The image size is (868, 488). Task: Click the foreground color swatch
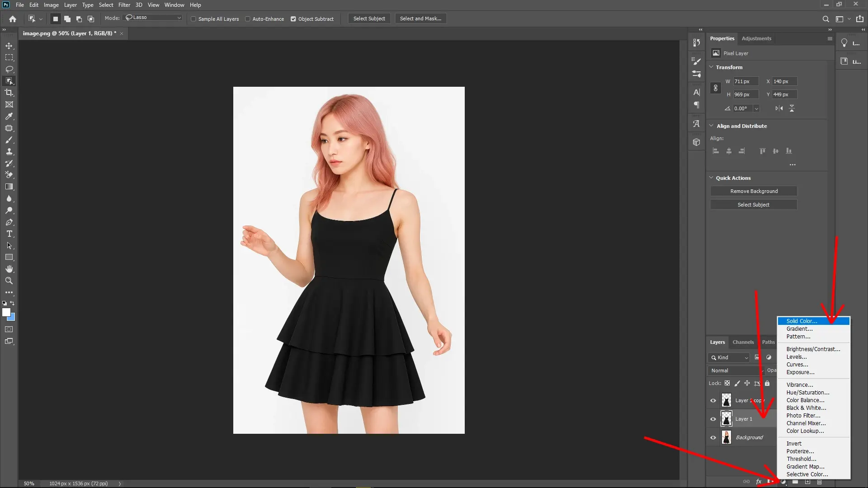pyautogui.click(x=6, y=312)
